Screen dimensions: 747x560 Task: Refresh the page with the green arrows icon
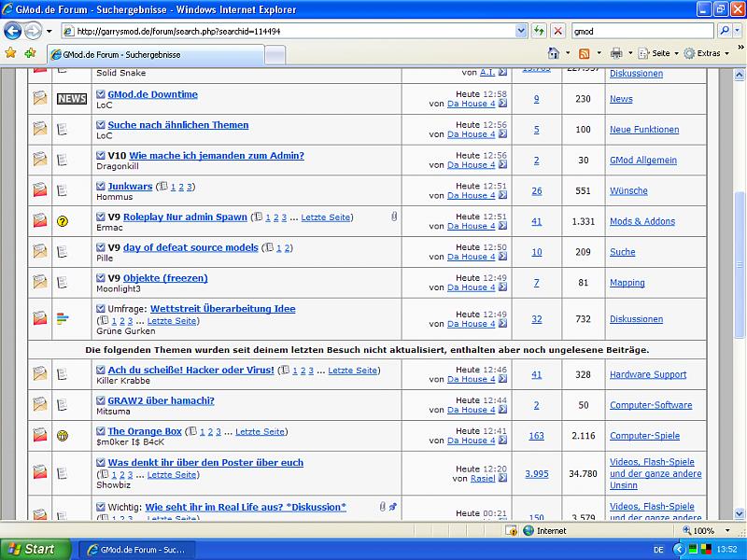pos(540,31)
